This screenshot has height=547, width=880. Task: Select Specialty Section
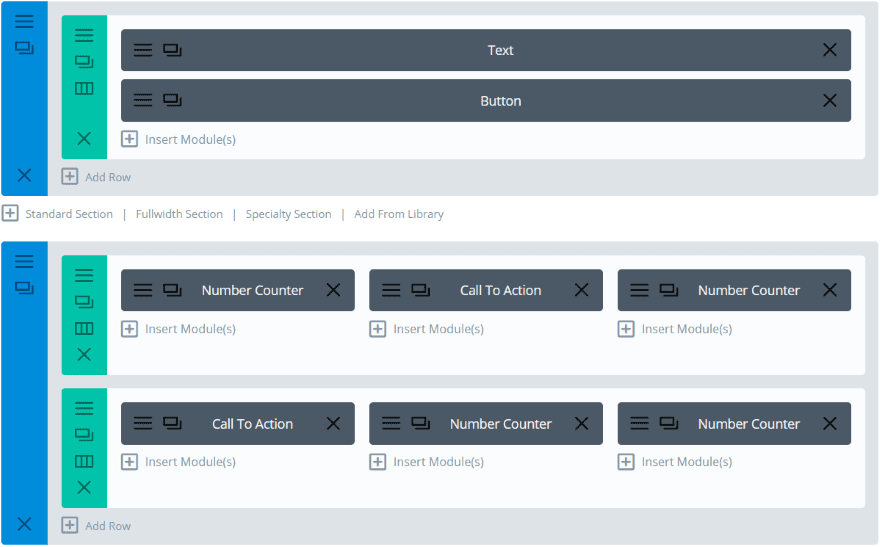click(288, 214)
